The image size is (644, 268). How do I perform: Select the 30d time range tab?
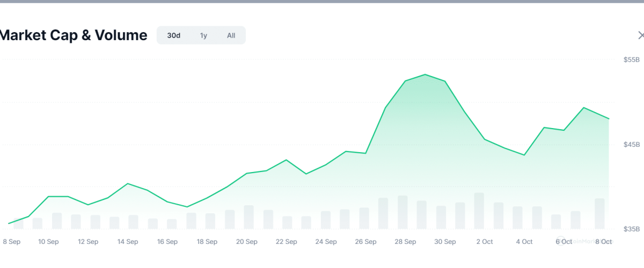[x=173, y=35]
